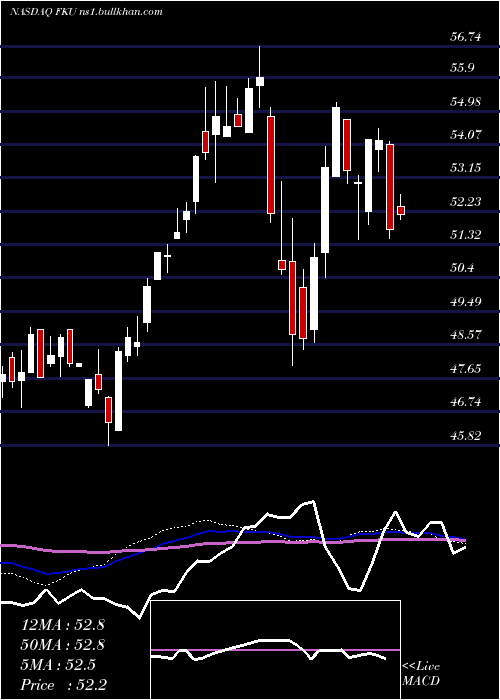The height and width of the screenshot is (700, 500).
Task: Click the 53.15 price axis label
Action: [x=466, y=168]
